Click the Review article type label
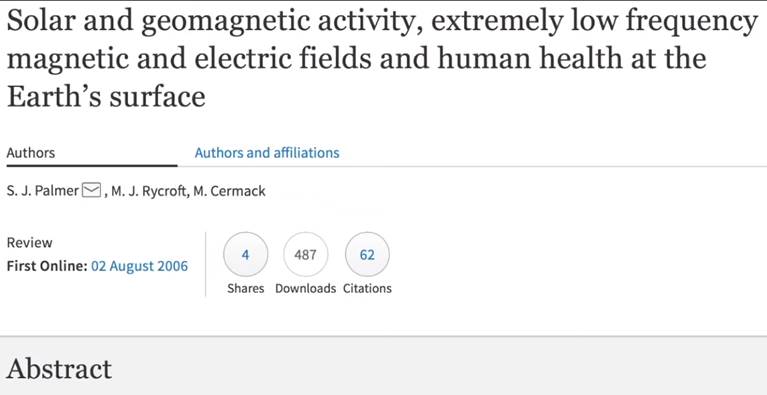The width and height of the screenshot is (767, 395). point(29,242)
